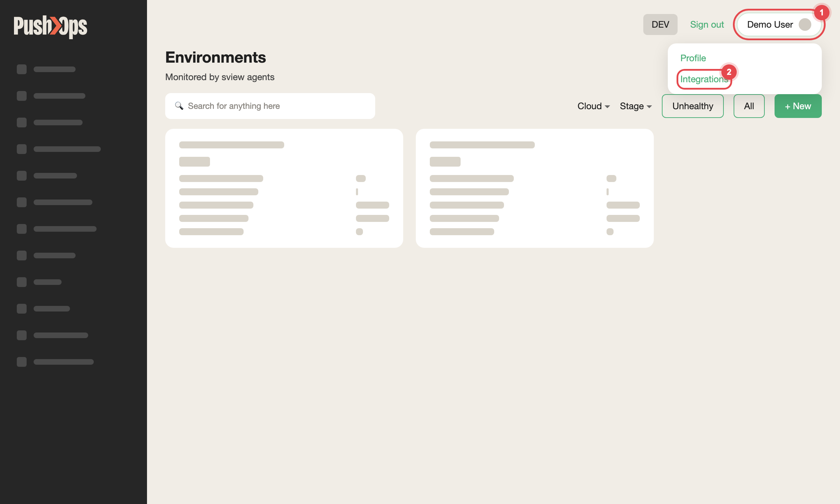Viewport: 840px width, 504px height.
Task: Expand the Cloud filter dropdown
Action: (594, 106)
